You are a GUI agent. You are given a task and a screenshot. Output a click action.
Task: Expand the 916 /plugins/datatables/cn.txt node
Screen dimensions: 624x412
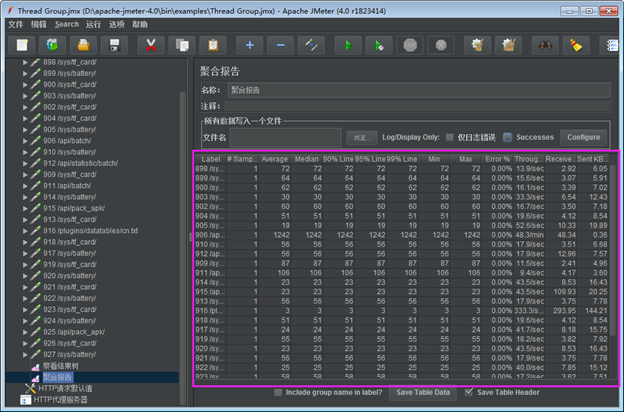[x=25, y=231]
